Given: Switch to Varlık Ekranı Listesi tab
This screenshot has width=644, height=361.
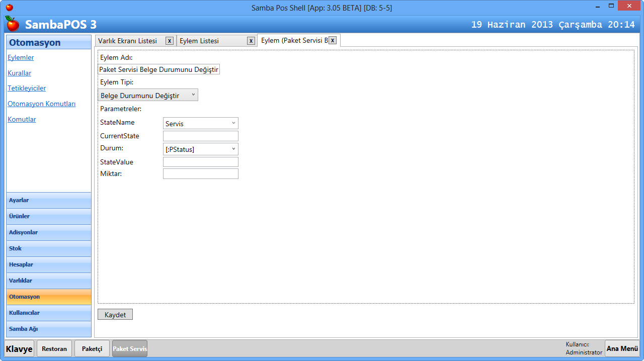Looking at the screenshot, I should pos(128,41).
